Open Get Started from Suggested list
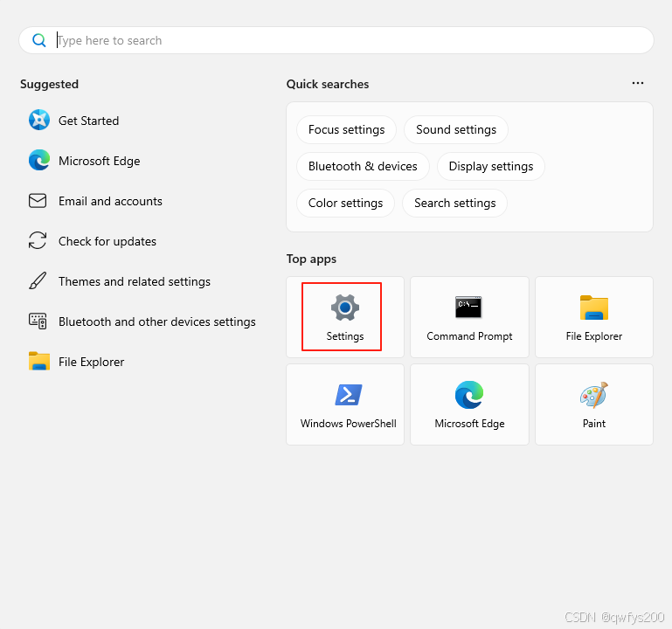Screen dimensions: 672x629 (73, 121)
